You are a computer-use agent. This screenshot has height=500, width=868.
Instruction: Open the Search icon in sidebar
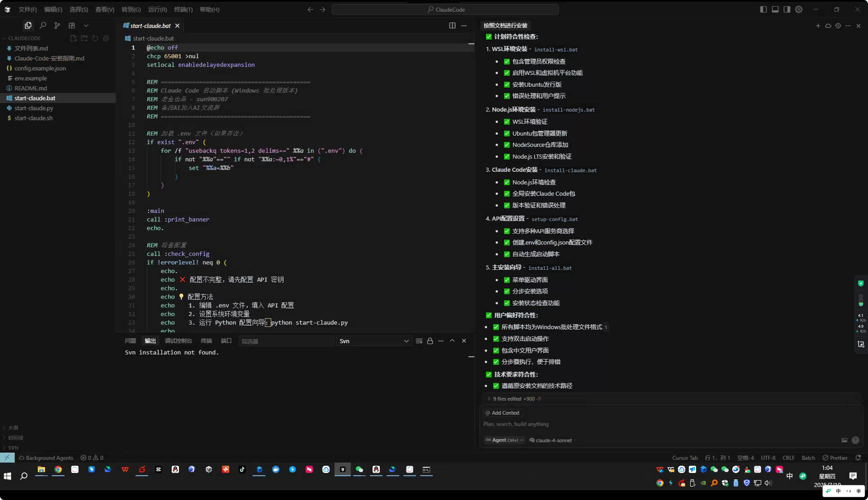(43, 25)
